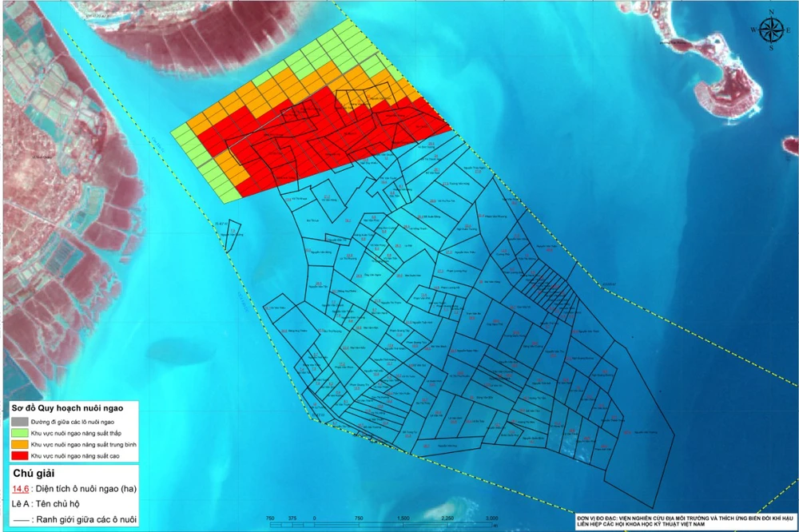Click the 'Chú giải' legend heading
The height and width of the screenshot is (532, 799).
pyautogui.click(x=34, y=474)
